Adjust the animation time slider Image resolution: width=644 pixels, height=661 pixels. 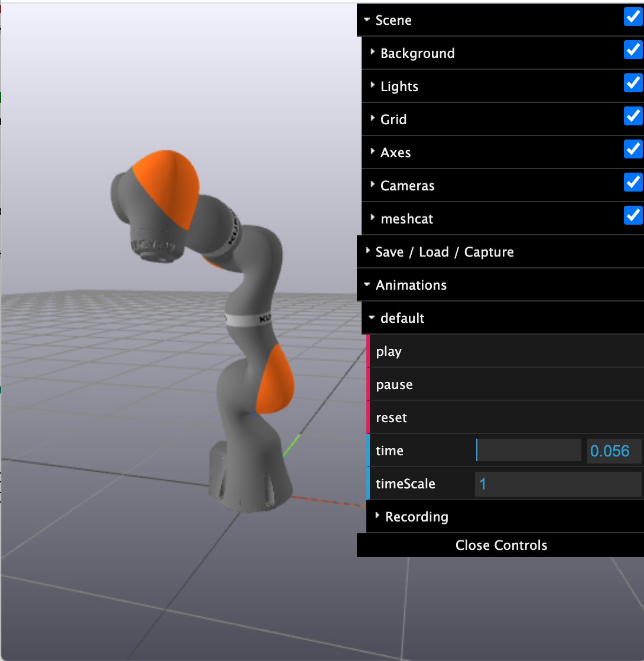click(529, 451)
